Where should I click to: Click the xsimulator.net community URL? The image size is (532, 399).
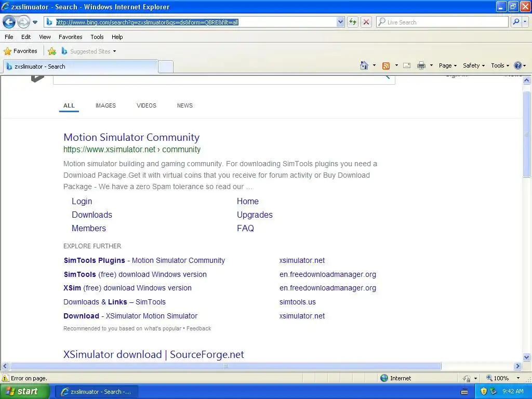(132, 149)
